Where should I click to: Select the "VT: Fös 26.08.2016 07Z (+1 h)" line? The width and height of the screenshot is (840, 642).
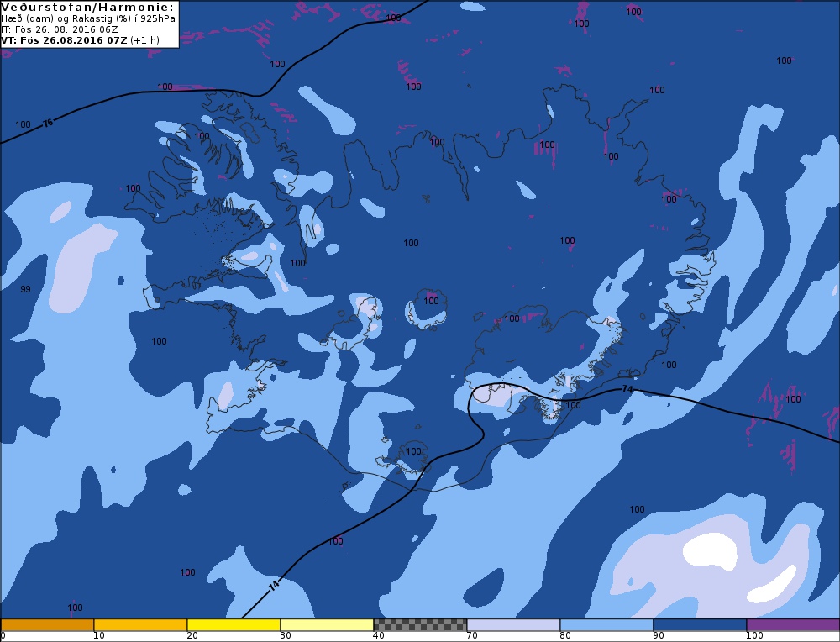tap(81, 40)
